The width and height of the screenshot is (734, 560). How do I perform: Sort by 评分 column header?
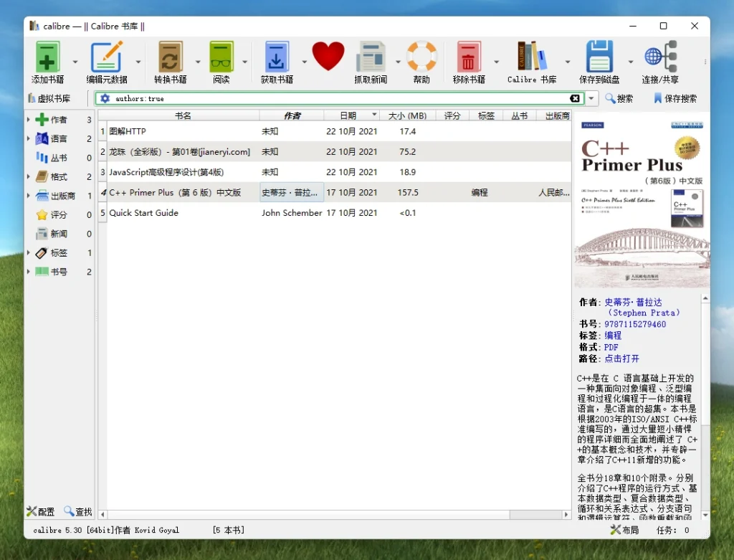coord(452,115)
